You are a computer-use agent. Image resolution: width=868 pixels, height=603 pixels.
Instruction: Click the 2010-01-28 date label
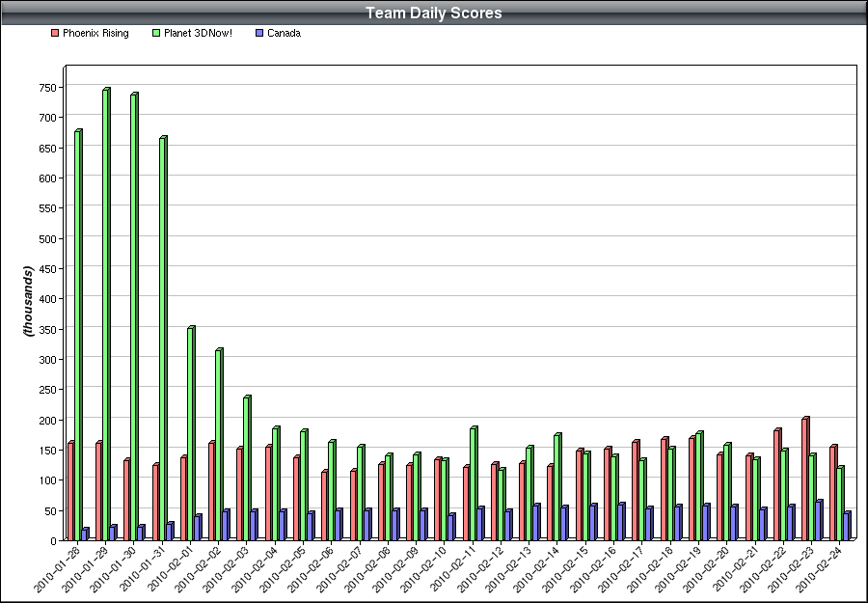coord(57,568)
